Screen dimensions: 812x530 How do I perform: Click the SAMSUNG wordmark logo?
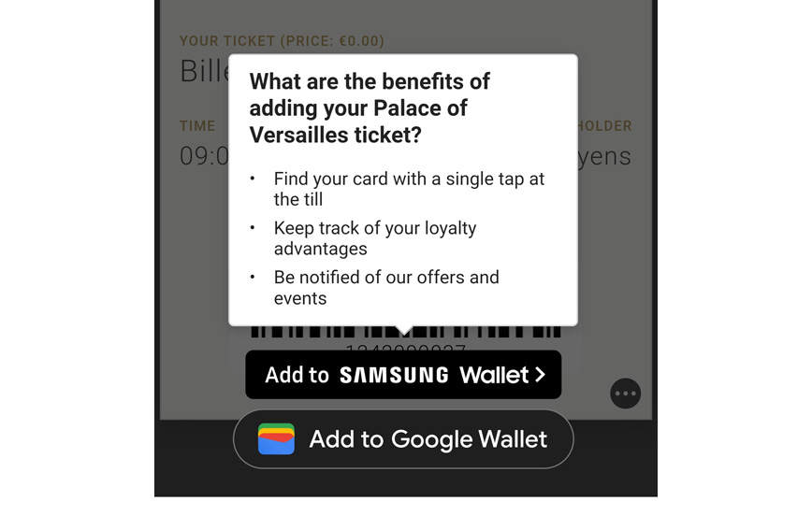(394, 376)
